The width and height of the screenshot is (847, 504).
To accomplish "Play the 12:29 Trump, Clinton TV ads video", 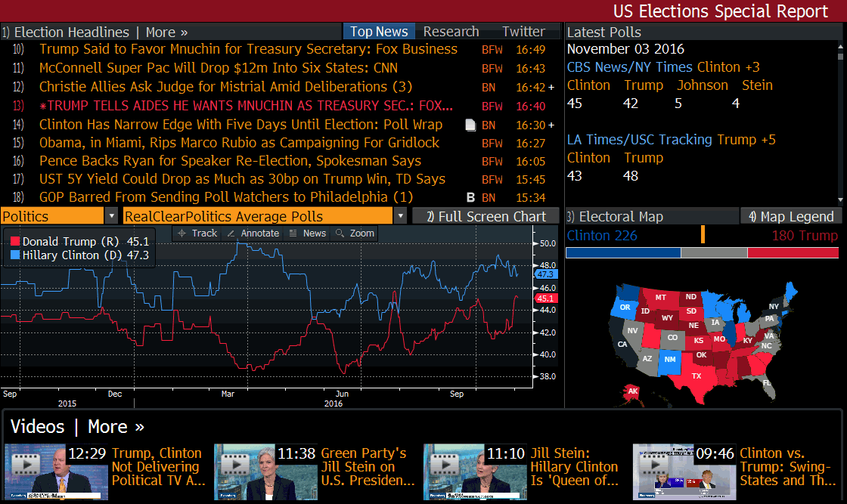I will point(56,472).
